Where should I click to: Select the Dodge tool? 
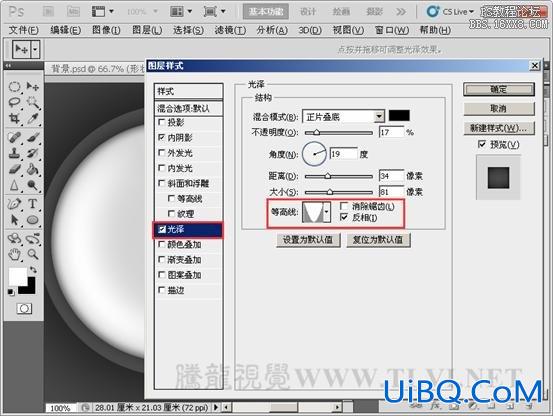tap(33, 185)
